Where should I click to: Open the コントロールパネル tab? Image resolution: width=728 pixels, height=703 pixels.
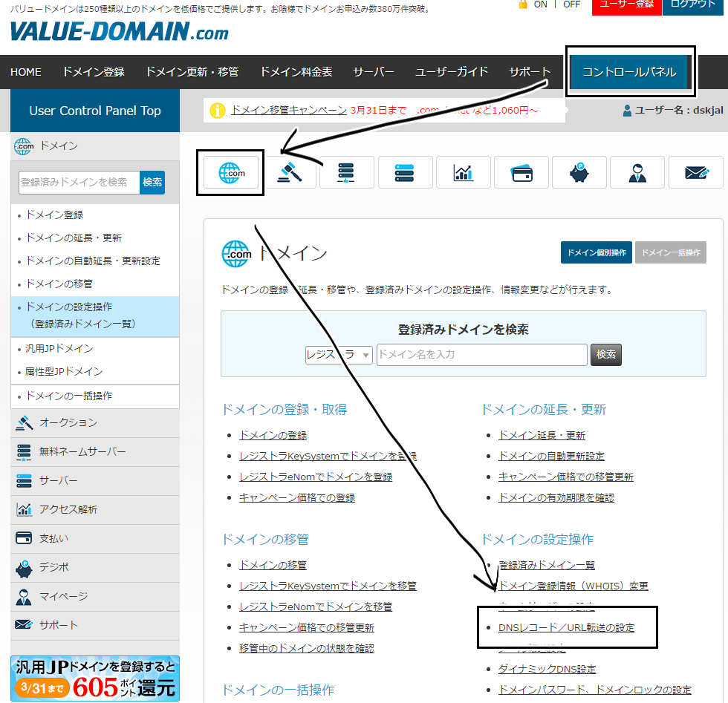[x=630, y=72]
